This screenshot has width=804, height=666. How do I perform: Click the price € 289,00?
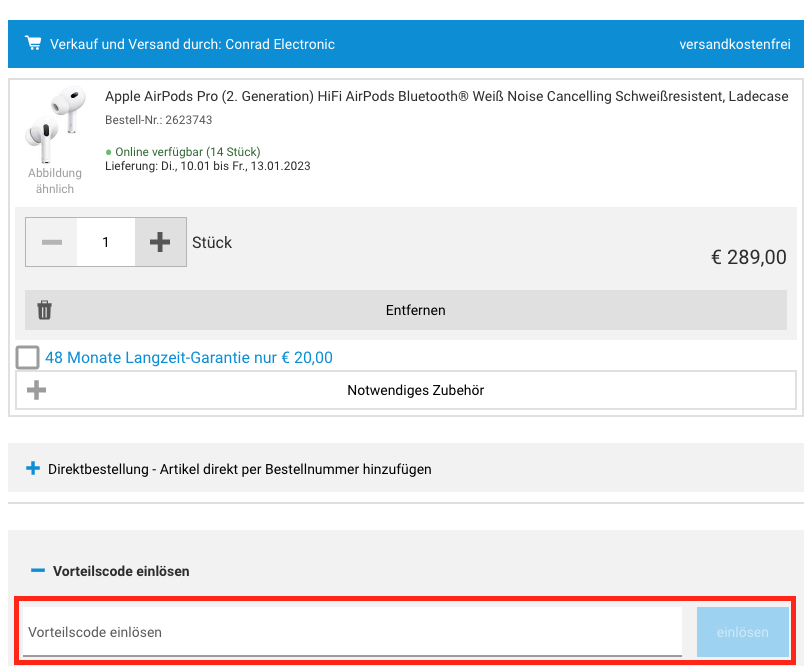pyautogui.click(x=749, y=257)
